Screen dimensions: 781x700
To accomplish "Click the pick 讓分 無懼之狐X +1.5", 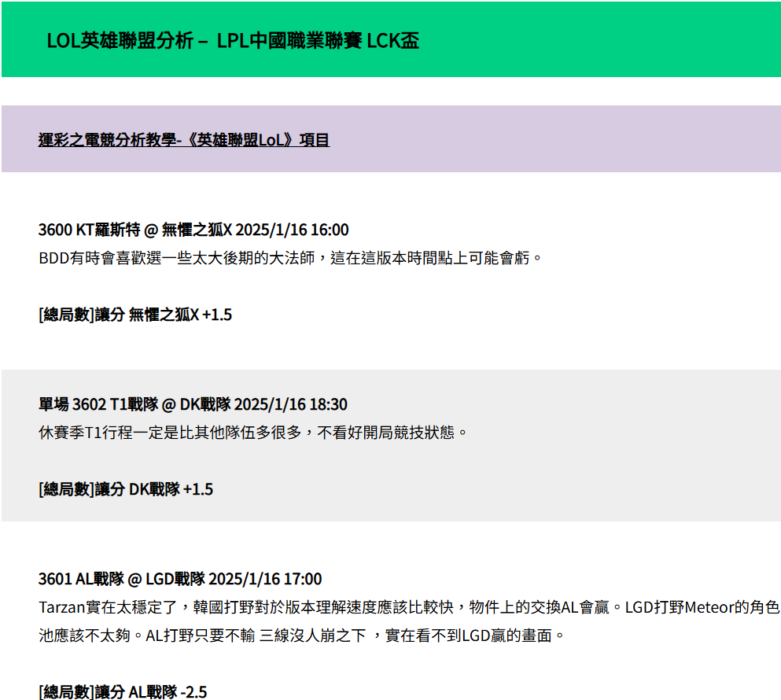I will pyautogui.click(x=135, y=315).
